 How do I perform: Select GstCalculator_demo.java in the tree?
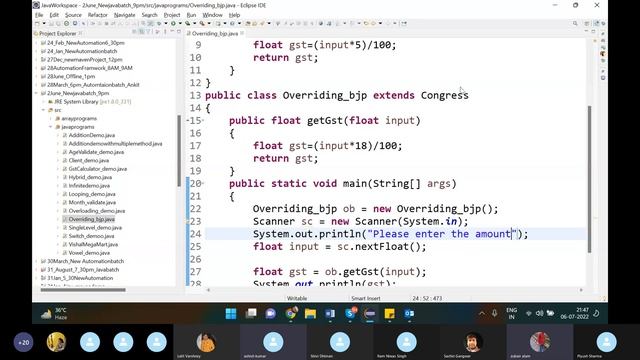(98, 169)
